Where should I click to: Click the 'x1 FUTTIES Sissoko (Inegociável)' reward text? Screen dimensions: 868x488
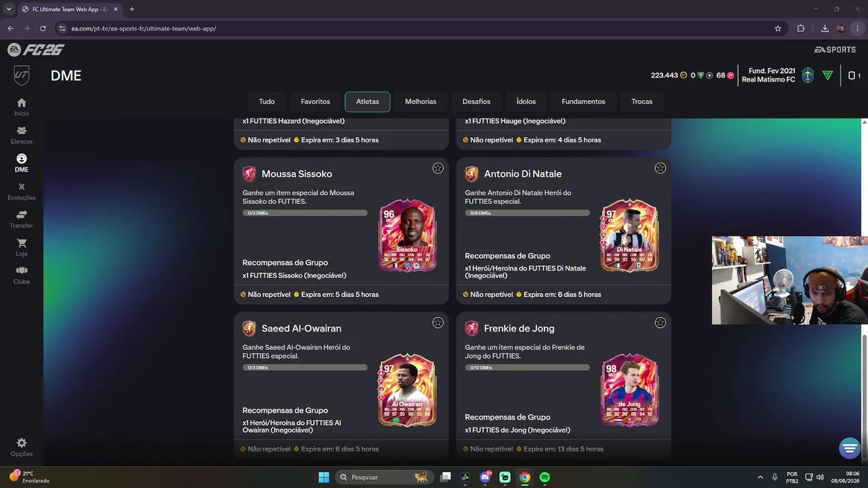click(294, 276)
